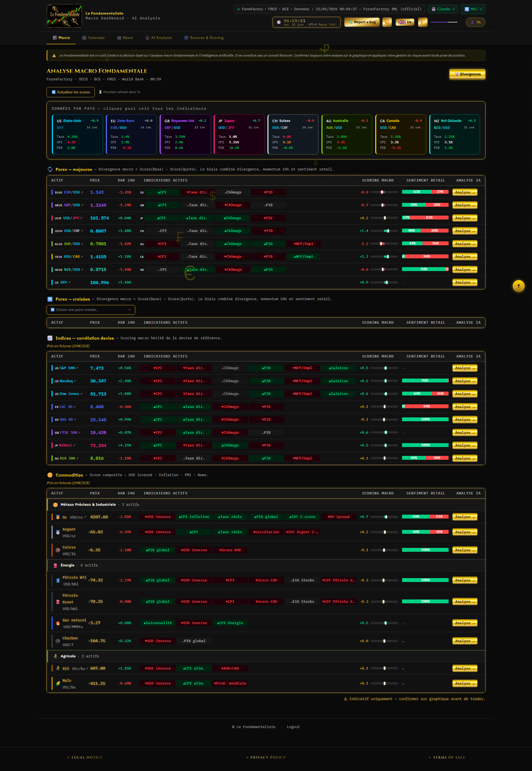Viewport: 532px width, 771px height.
Task: Adjust the purple slider in the header
Action: pos(444,22)
